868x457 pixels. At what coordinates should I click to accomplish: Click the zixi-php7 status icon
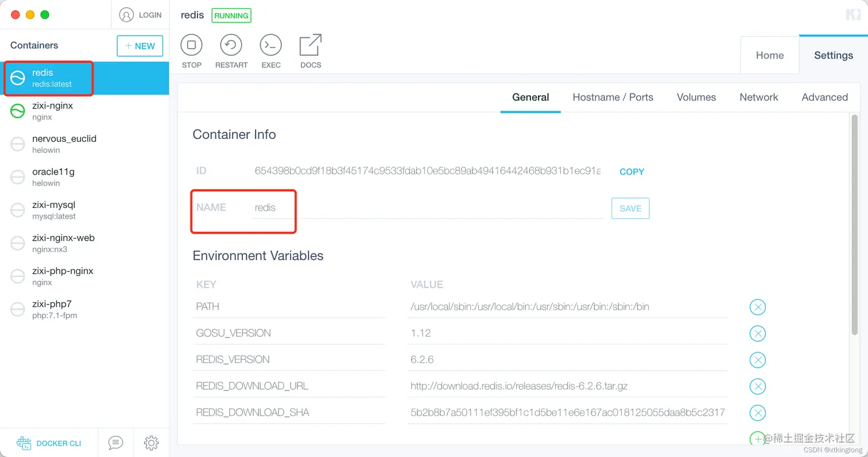click(x=18, y=309)
